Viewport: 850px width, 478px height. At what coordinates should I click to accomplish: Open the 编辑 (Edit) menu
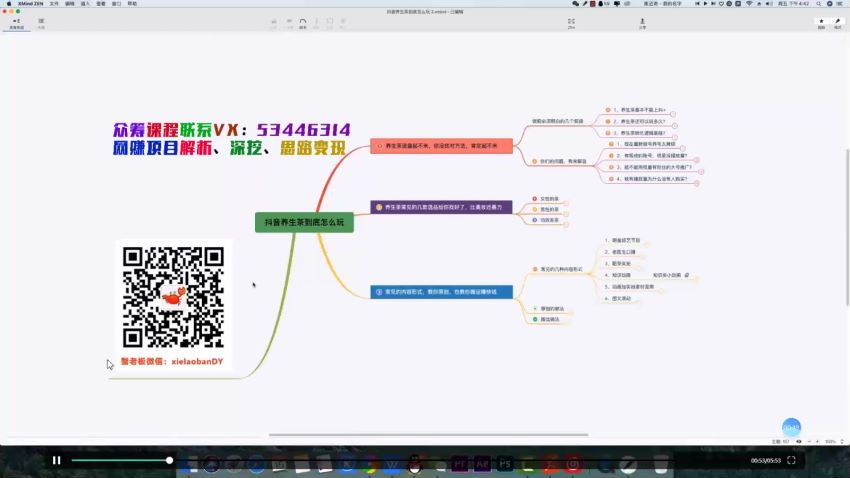70,4
